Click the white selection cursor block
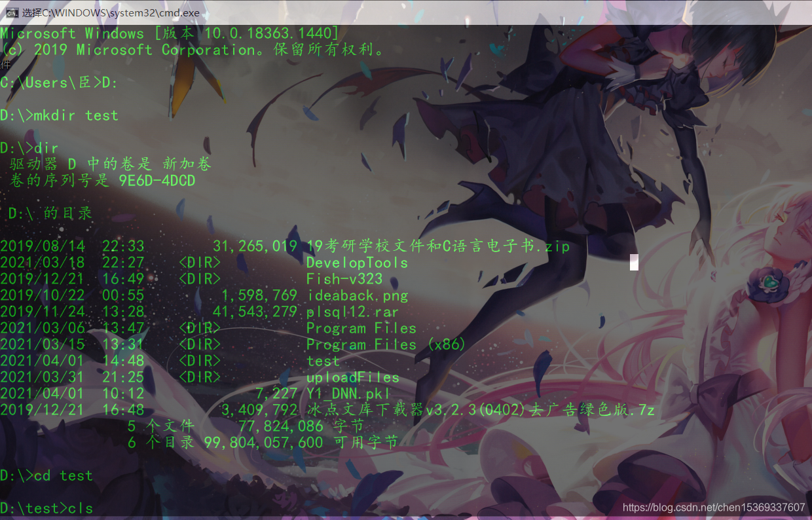The width and height of the screenshot is (812, 520). 634,263
